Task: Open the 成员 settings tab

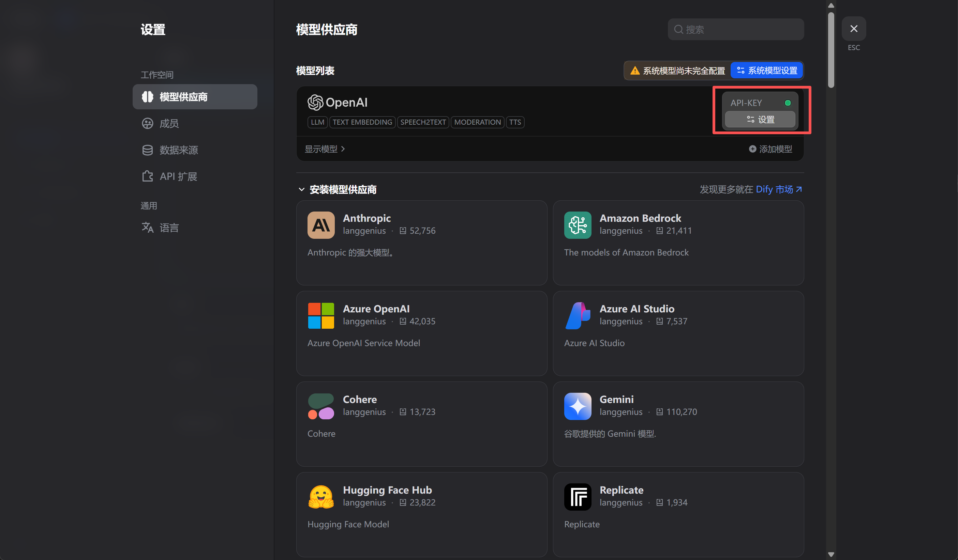Action: click(x=195, y=123)
